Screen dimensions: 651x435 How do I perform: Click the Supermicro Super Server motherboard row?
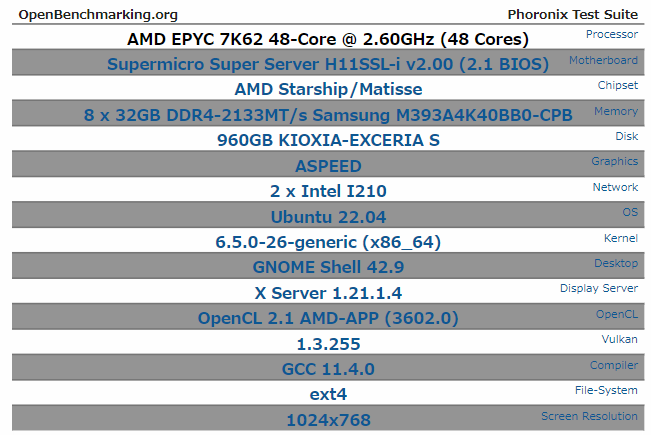coord(328,63)
